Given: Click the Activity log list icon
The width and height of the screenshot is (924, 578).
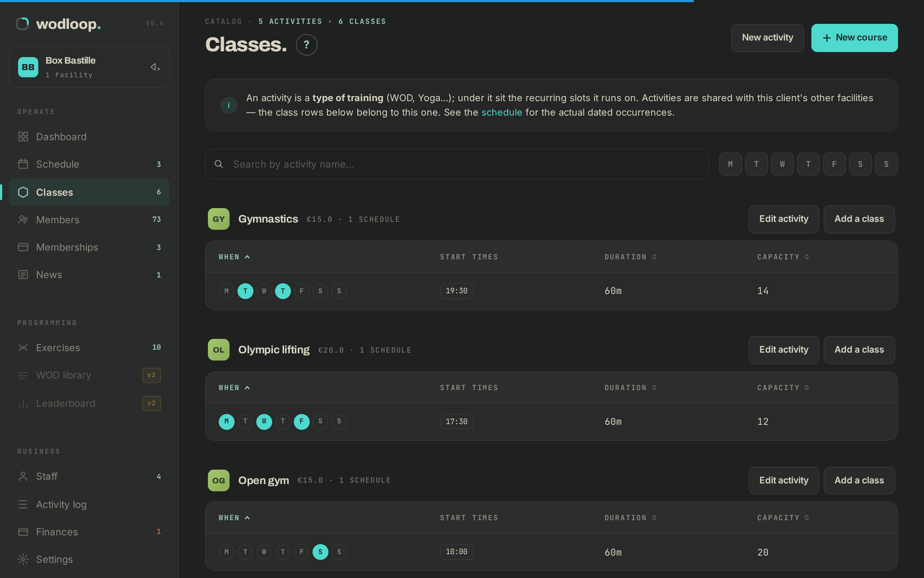Looking at the screenshot, I should pyautogui.click(x=23, y=504).
